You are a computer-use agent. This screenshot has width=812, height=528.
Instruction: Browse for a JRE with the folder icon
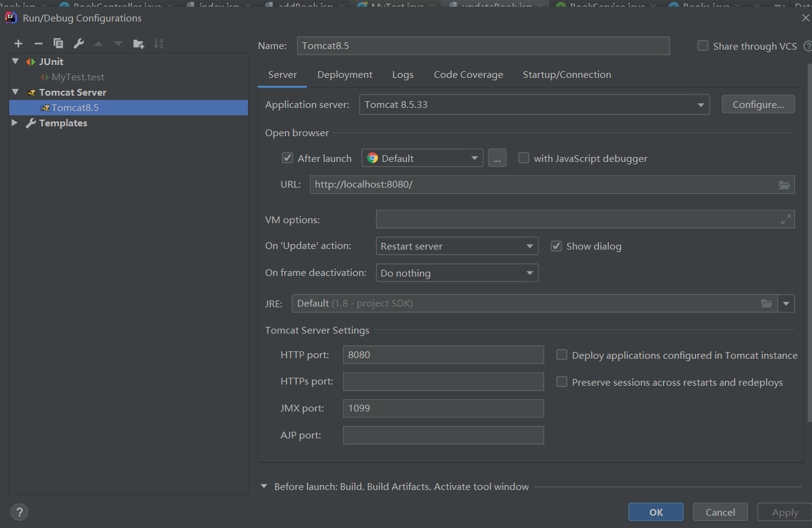tap(767, 304)
